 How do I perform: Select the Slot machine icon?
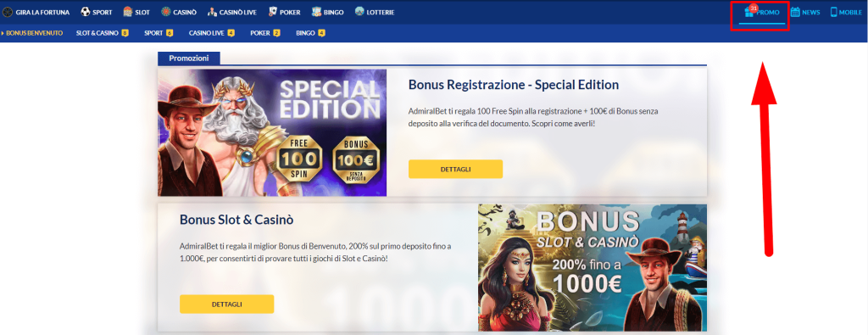click(128, 12)
